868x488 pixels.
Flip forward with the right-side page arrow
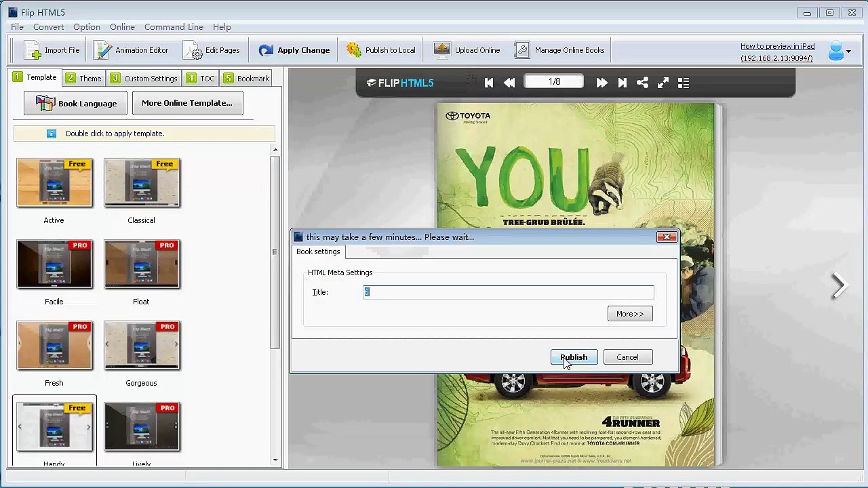pyautogui.click(x=840, y=285)
